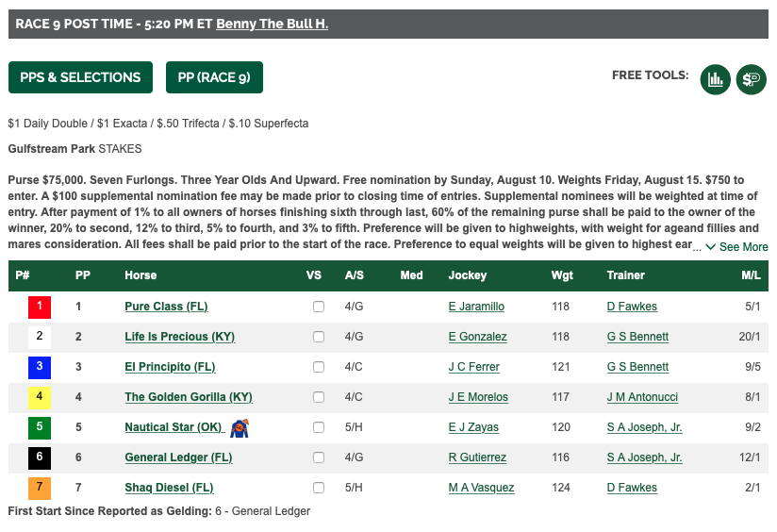Screen dimensions: 777x532
Task: Open the PP (RACE 9) tab
Action: point(214,77)
